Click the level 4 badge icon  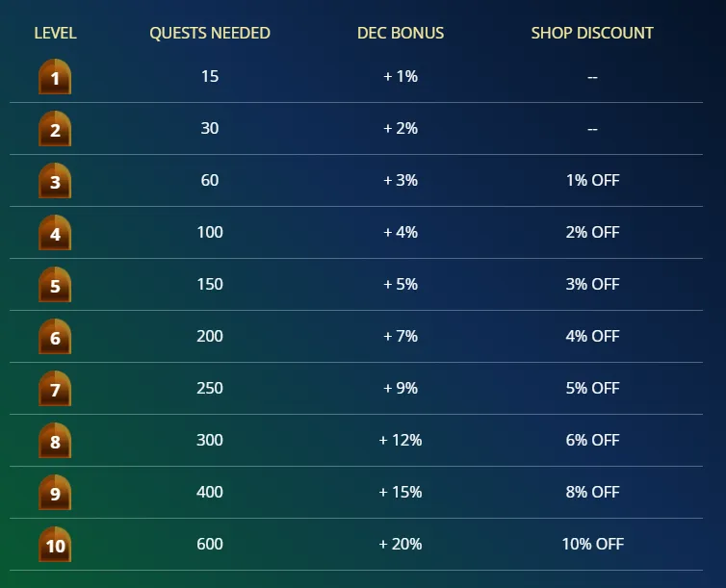click(x=55, y=232)
